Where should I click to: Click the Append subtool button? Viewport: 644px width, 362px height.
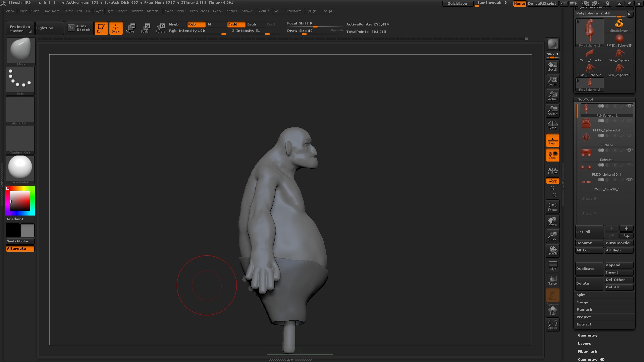coord(619,265)
